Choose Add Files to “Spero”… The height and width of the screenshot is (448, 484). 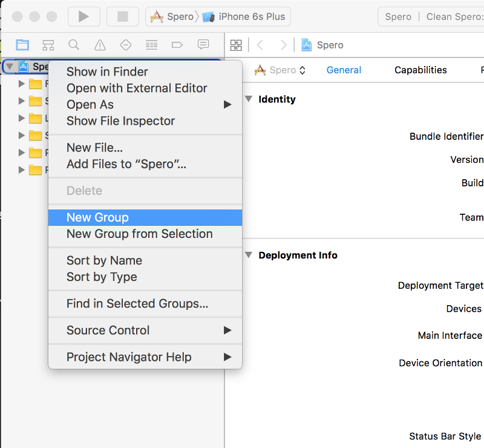pyautogui.click(x=145, y=164)
